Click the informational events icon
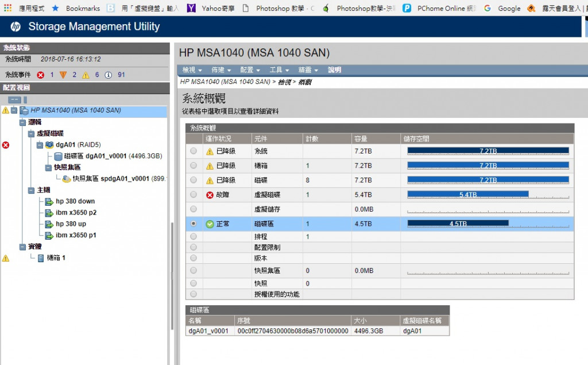 pyautogui.click(x=109, y=75)
